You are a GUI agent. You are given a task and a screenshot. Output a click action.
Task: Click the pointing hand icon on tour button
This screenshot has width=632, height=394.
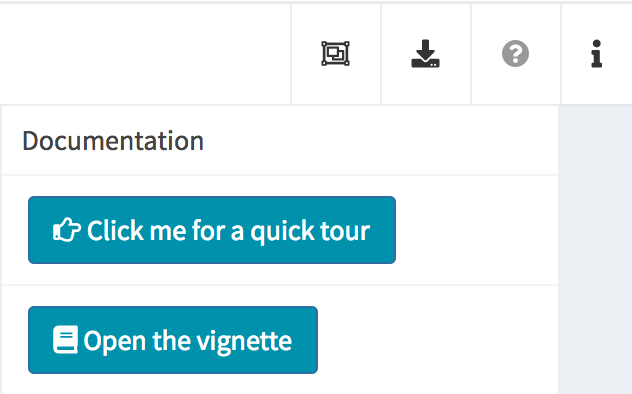pyautogui.click(x=67, y=230)
